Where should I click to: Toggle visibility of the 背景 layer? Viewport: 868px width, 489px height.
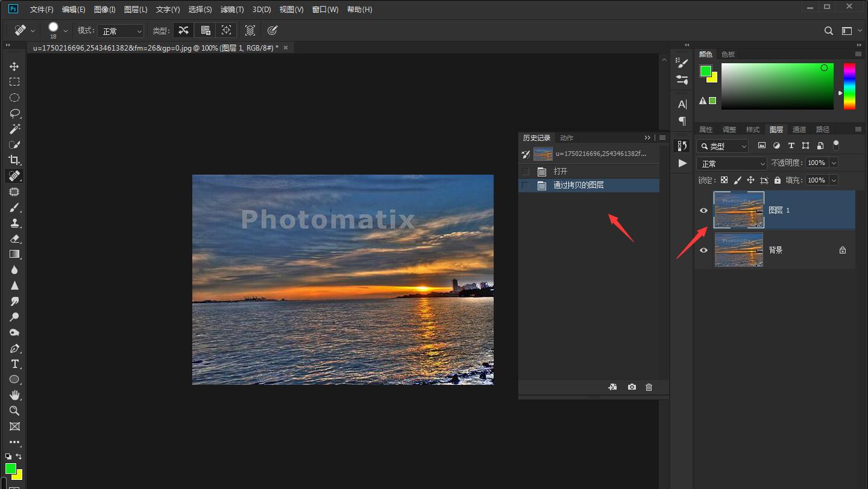point(703,250)
